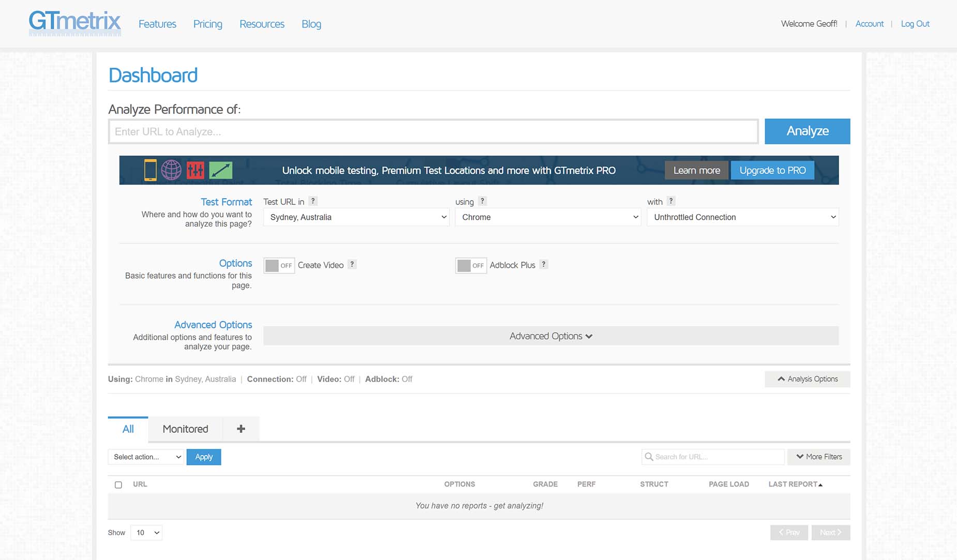The width and height of the screenshot is (957, 560).
Task: Click the GRADE column header
Action: click(545, 485)
